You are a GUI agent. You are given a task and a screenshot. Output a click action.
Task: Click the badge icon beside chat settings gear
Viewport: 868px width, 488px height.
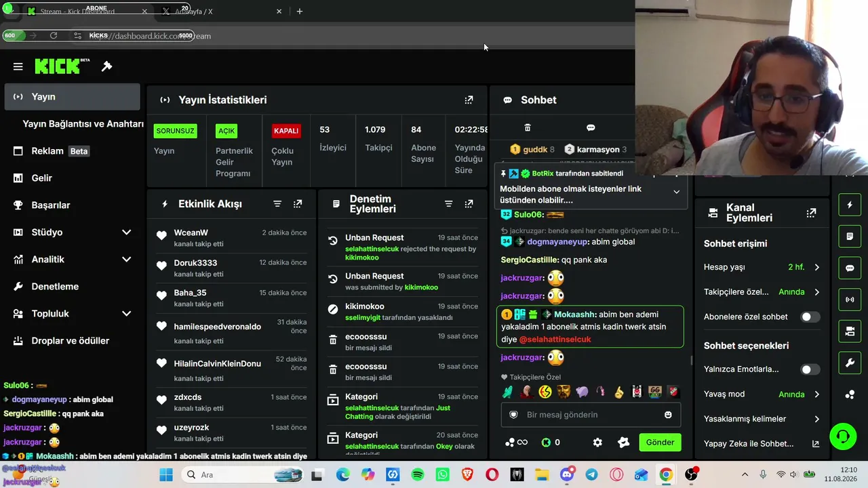tap(624, 443)
